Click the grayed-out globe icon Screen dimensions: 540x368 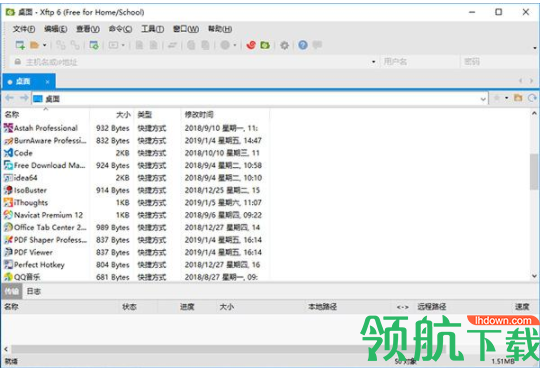pos(225,45)
